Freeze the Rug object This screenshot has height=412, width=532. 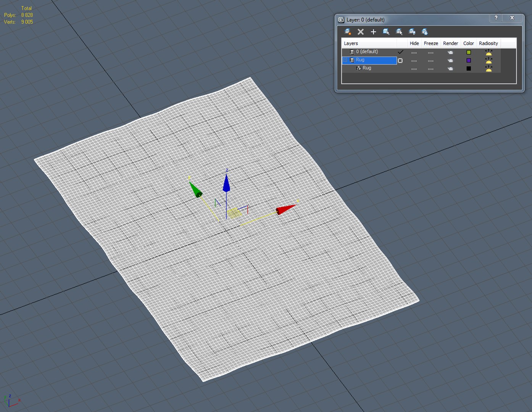point(430,69)
